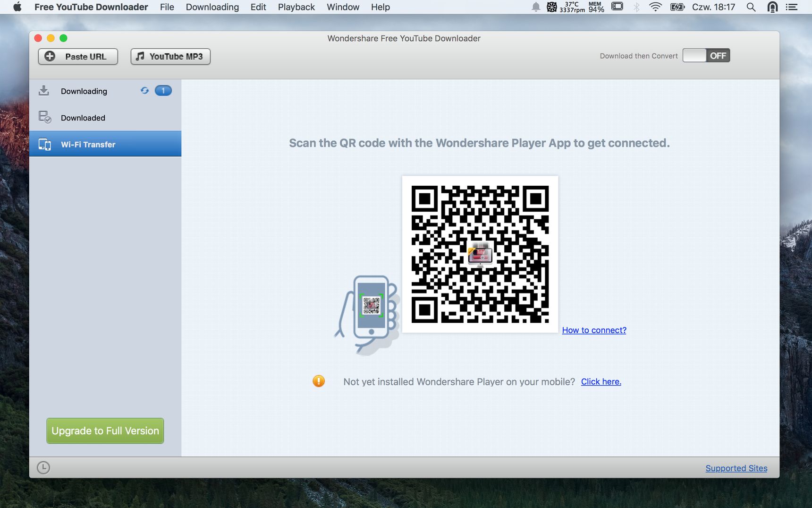Click the download tray icon beside Downloading
This screenshot has width=812, height=508.
[44, 91]
